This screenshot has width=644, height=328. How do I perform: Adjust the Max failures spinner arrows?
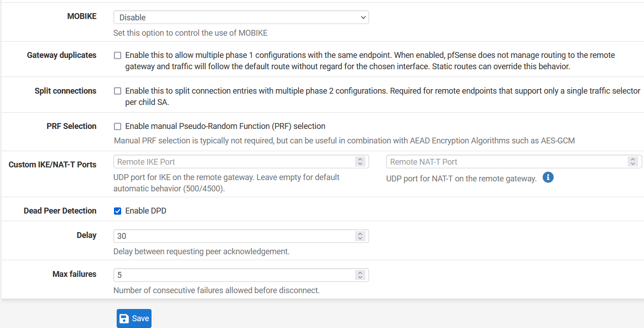[360, 275]
